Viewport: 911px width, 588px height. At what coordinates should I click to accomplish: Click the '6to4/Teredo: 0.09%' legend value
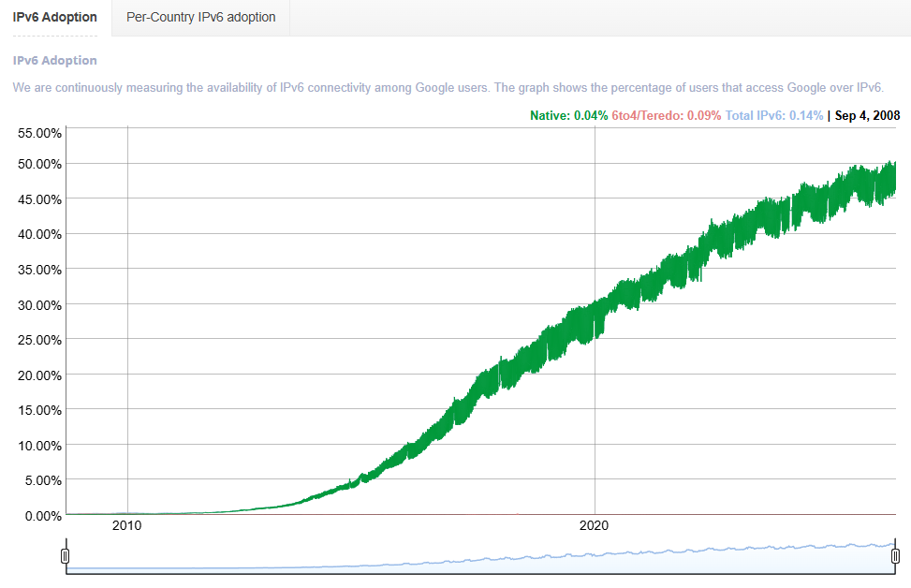coord(667,115)
